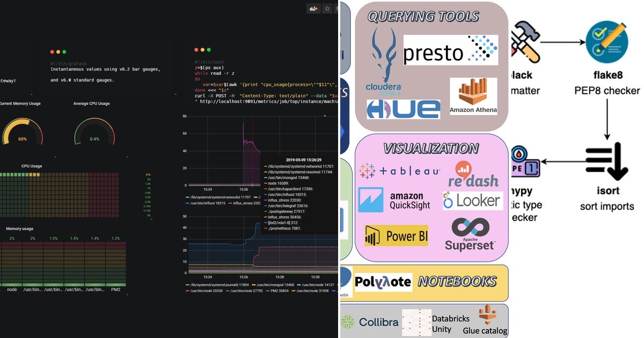
Task: Click the PEP8 checker caption
Action: click(606, 91)
